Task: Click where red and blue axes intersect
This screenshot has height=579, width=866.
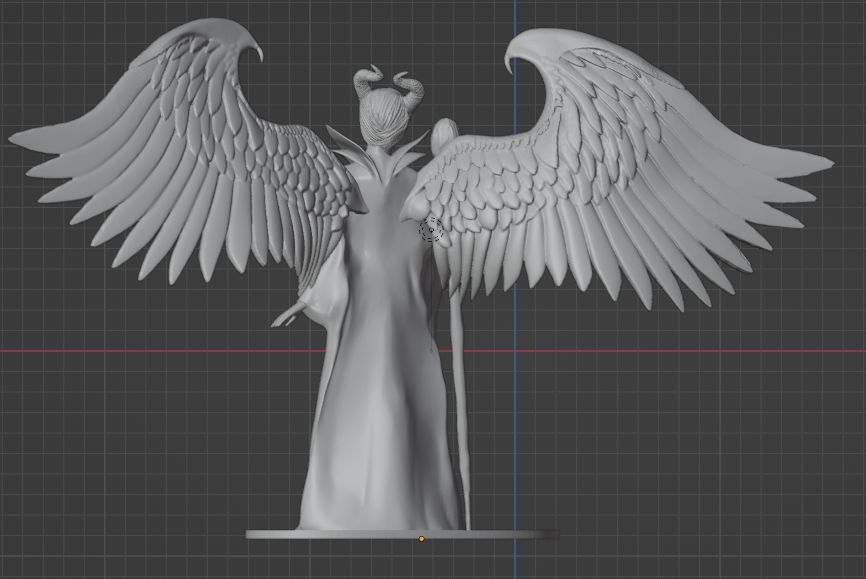Action: tap(515, 351)
